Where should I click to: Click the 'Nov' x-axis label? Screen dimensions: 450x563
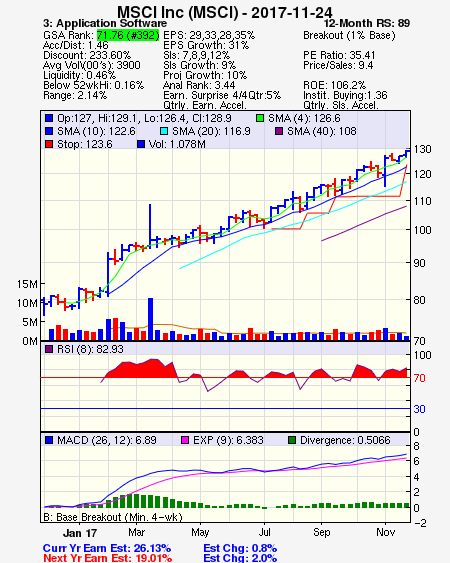pos(386,532)
